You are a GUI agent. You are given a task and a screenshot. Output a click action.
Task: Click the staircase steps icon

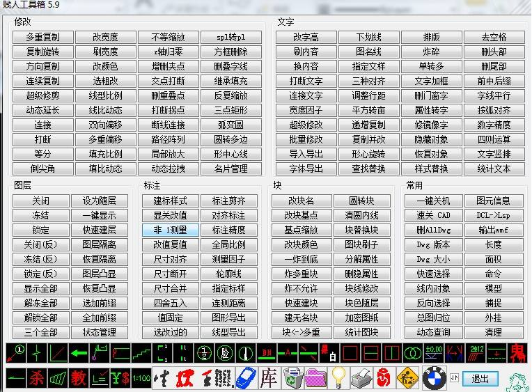[x=141, y=353]
